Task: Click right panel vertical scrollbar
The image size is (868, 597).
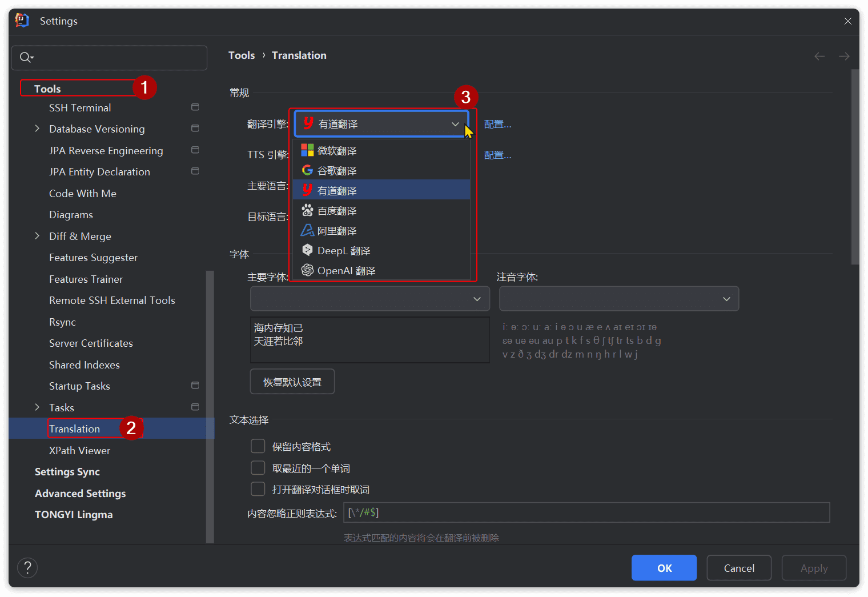Action: point(855,167)
